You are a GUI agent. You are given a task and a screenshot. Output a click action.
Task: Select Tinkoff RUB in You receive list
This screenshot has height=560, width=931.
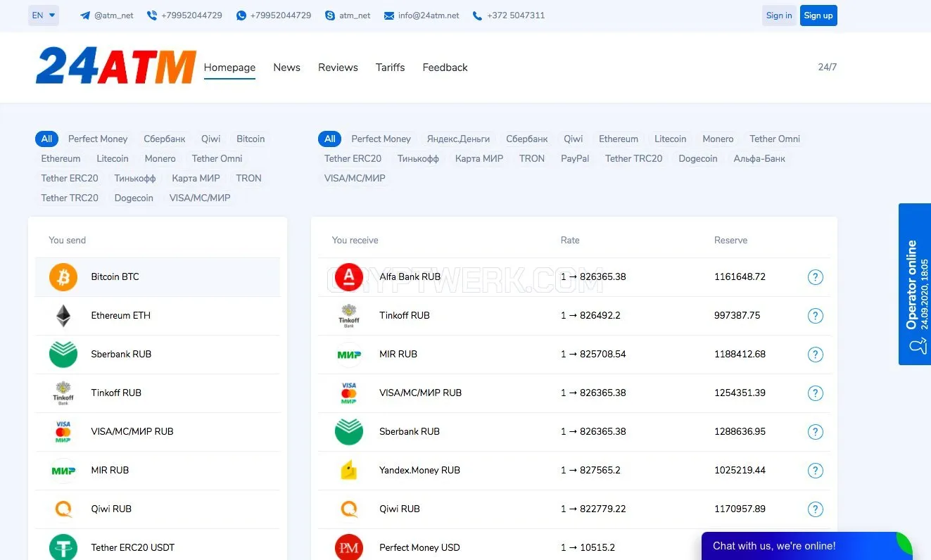[x=574, y=316]
